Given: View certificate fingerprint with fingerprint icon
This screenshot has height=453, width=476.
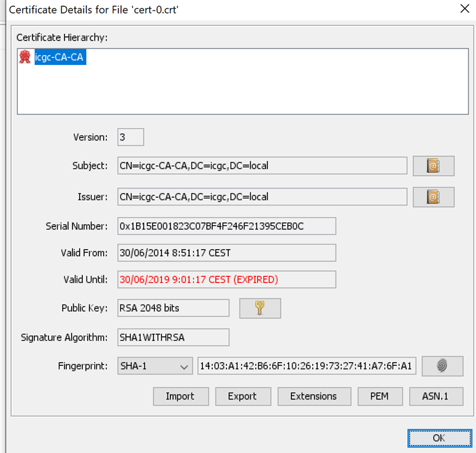Looking at the screenshot, I should pyautogui.click(x=442, y=366).
